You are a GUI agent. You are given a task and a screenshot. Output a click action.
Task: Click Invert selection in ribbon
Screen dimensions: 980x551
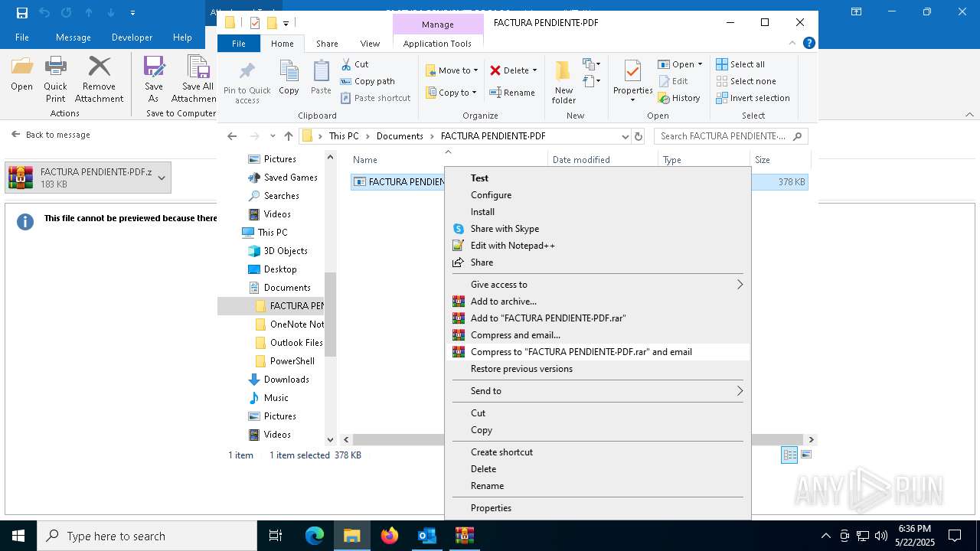pyautogui.click(x=753, y=98)
